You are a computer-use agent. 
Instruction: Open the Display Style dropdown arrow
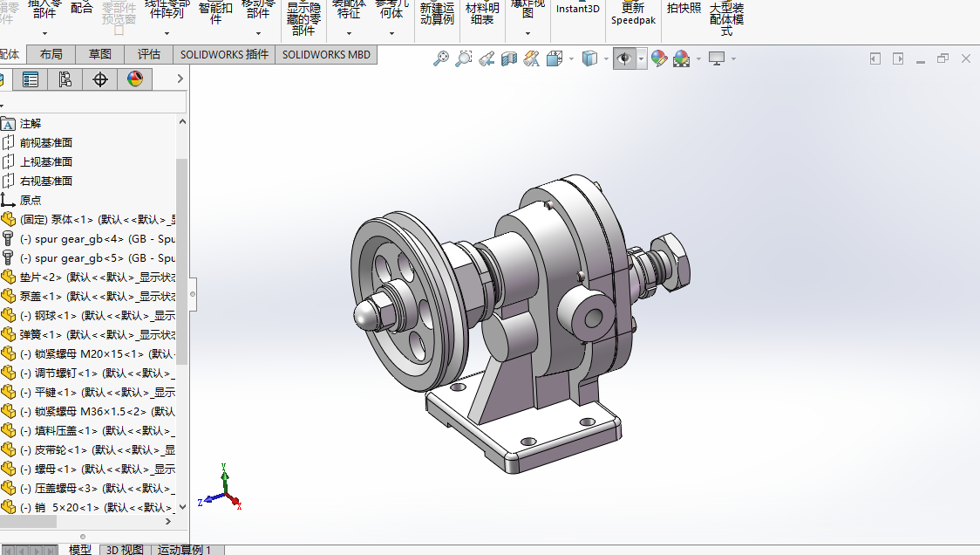coord(606,58)
